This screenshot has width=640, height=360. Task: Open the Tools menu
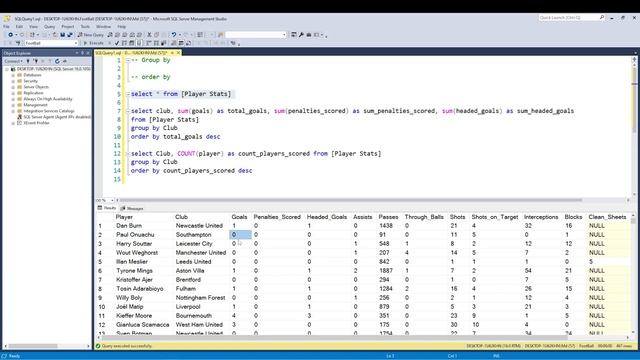coord(85,27)
